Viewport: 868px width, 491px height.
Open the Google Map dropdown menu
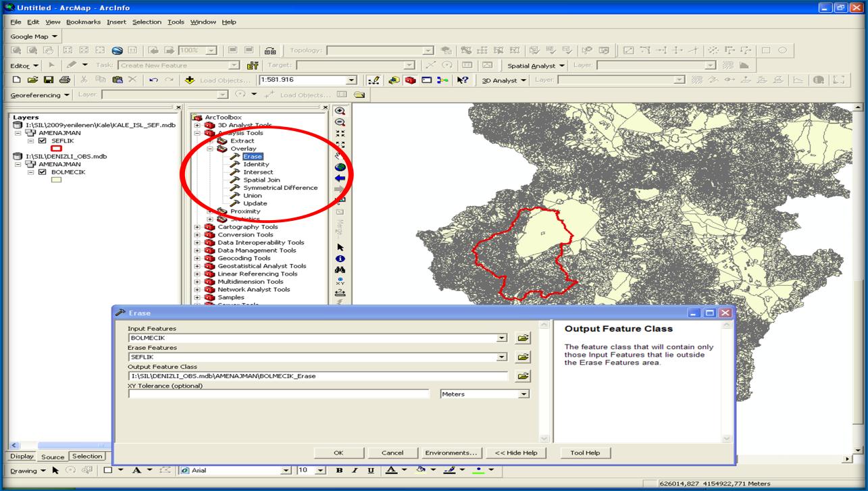(34, 36)
